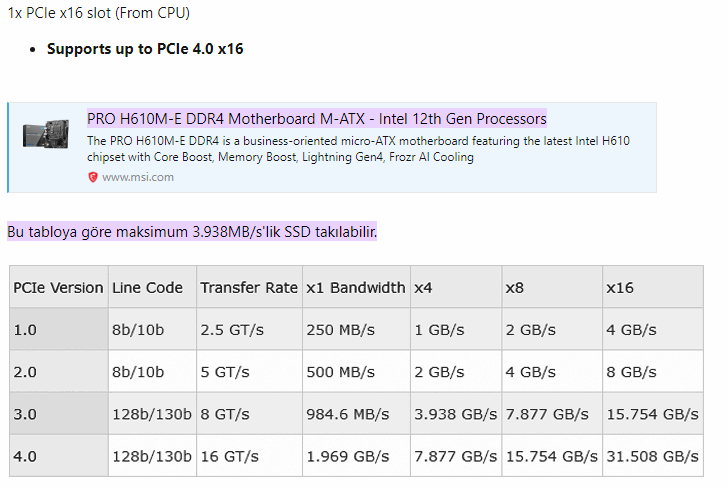Click the '16 GT/s' transfer rate cell

click(x=229, y=456)
